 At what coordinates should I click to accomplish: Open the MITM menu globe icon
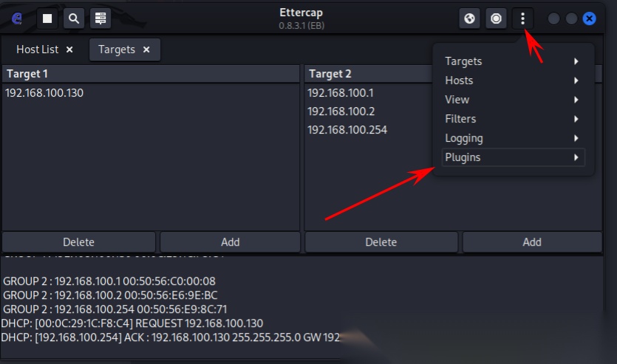[x=469, y=18]
